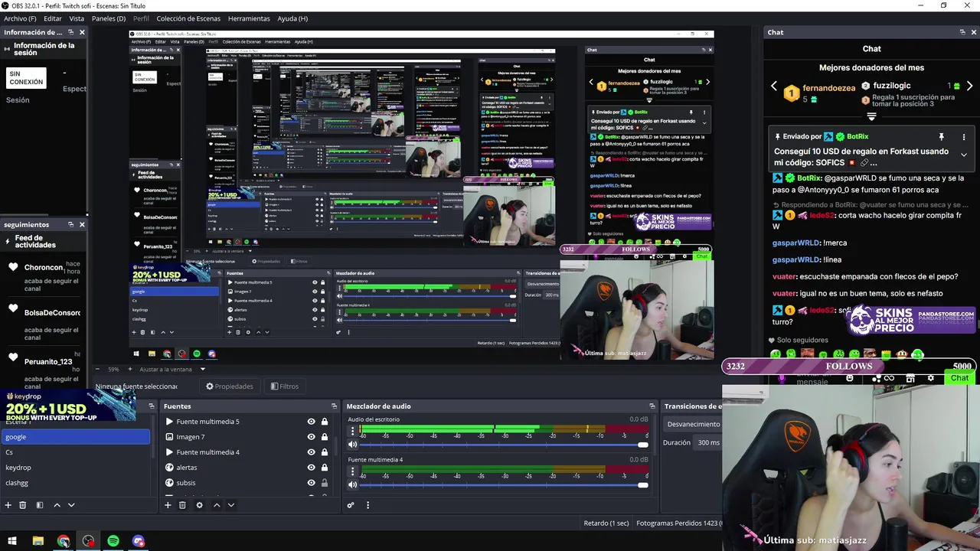The image size is (980, 551).
Task: Expand the pinned Forkast message chevron
Action: pos(964,155)
